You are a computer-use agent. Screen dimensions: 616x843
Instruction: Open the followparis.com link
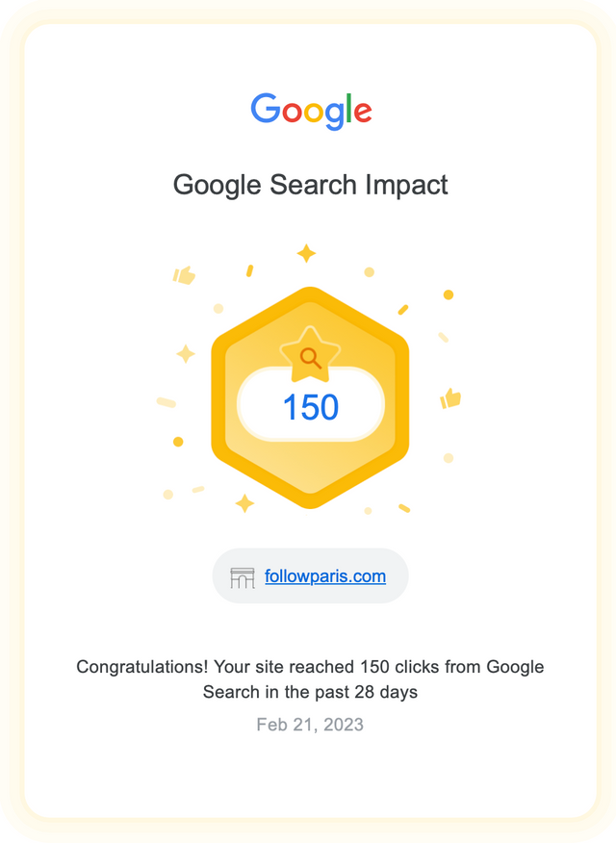[325, 575]
